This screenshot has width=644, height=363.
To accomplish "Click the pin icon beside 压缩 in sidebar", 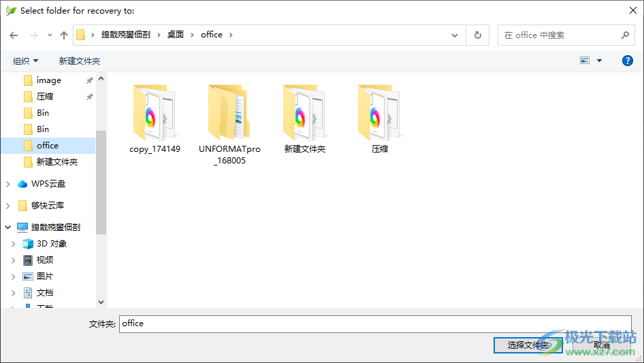I will tap(89, 97).
